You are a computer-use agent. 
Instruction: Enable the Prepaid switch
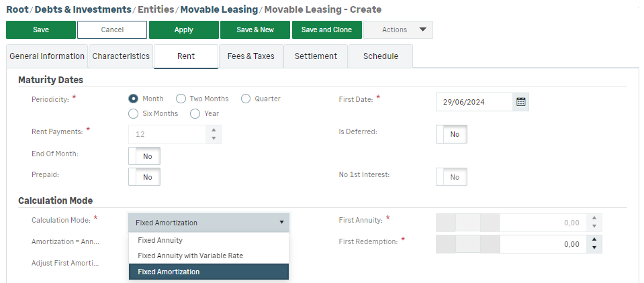click(x=144, y=177)
